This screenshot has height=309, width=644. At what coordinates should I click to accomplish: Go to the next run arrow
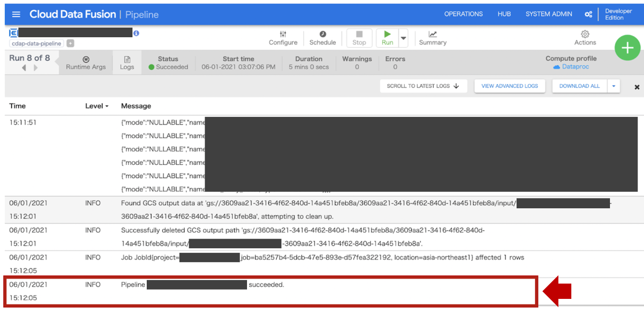tap(36, 68)
